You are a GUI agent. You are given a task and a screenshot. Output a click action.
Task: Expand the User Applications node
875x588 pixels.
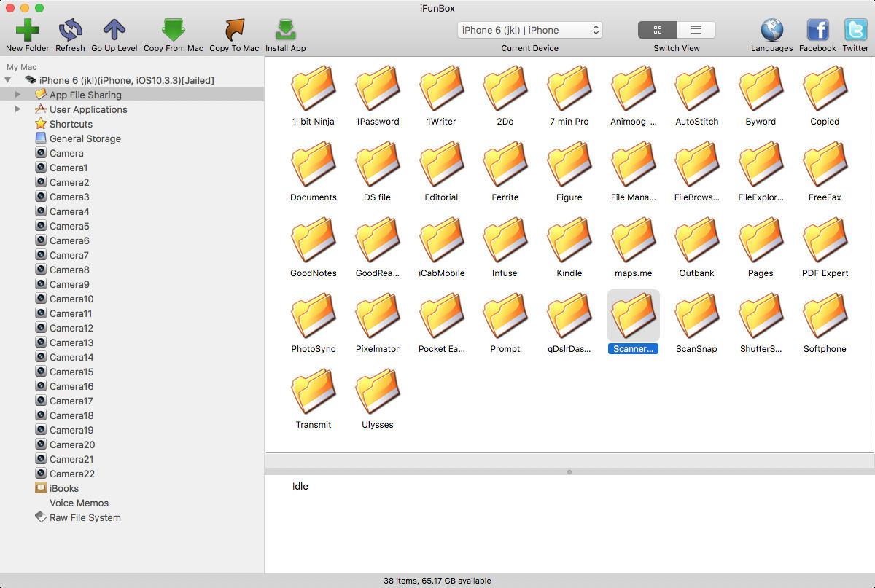coord(18,109)
